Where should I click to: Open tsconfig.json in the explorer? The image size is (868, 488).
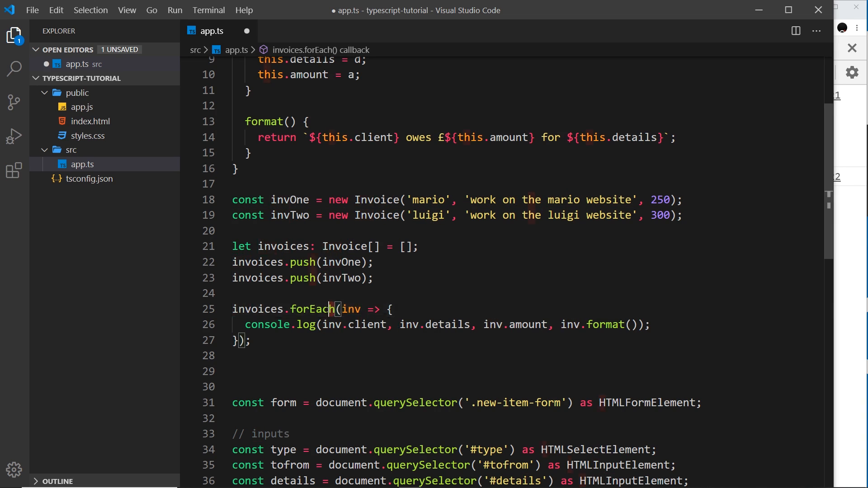coord(89,179)
